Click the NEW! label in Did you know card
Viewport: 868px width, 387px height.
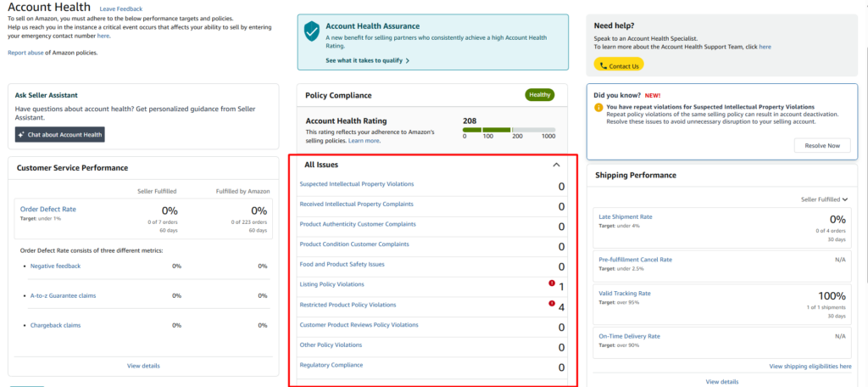pyautogui.click(x=652, y=95)
